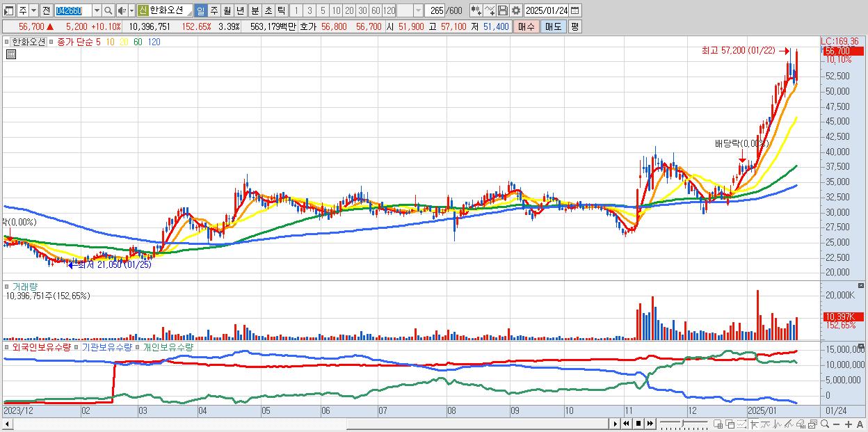The width and height of the screenshot is (868, 432).
Task: Open the dropdown next to the speaker icon
Action: point(131,10)
